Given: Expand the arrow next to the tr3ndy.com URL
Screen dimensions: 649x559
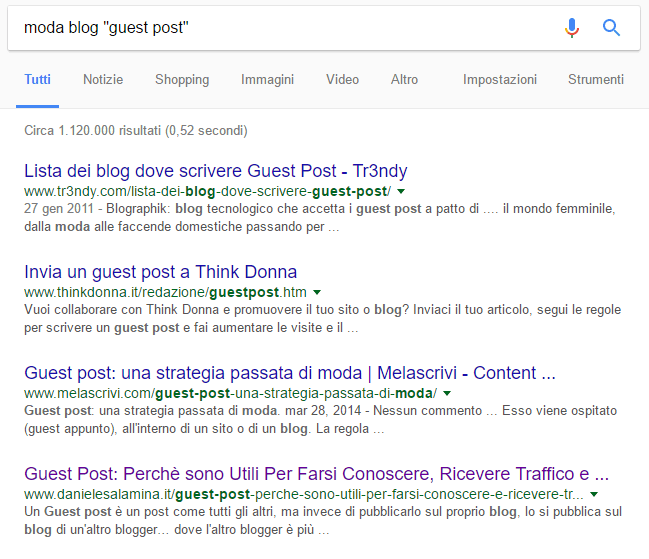Looking at the screenshot, I should [x=401, y=191].
